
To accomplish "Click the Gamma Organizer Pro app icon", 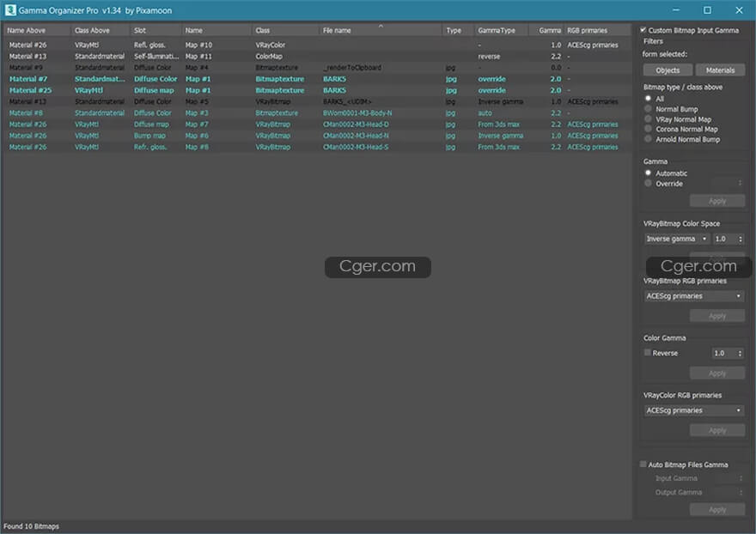I will 10,10.
